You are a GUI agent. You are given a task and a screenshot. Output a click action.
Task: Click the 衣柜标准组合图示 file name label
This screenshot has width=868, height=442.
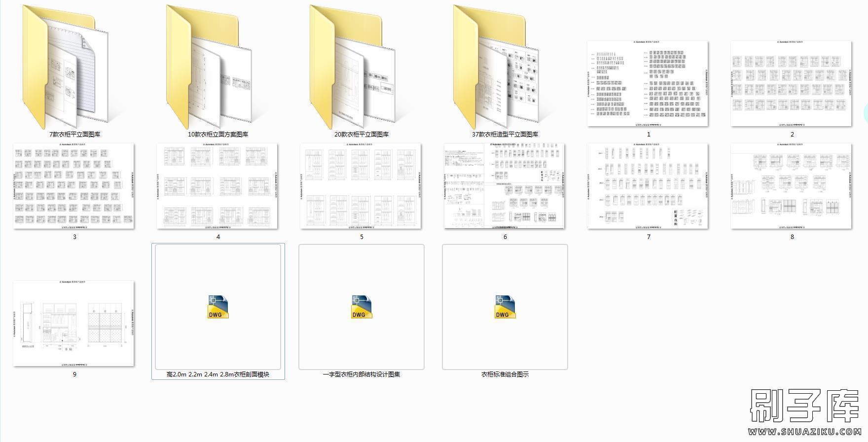pyautogui.click(x=505, y=374)
